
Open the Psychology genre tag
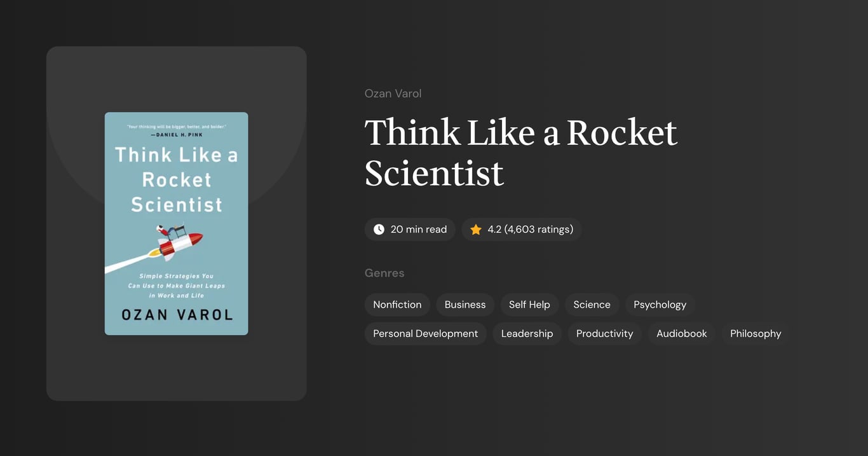tap(660, 304)
